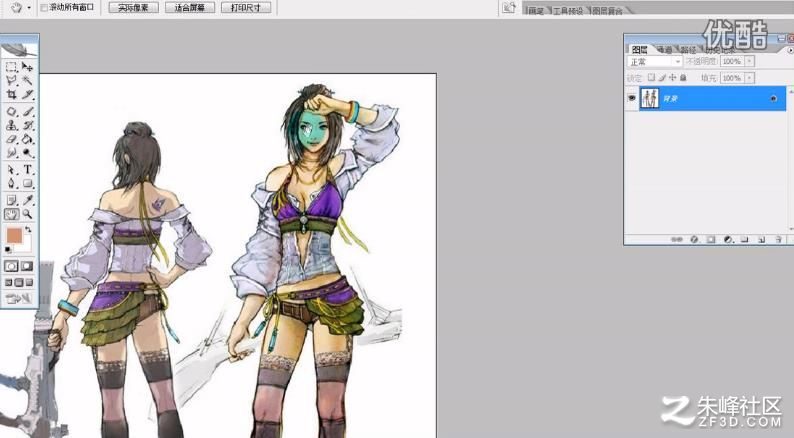Select the Clone Stamp tool
This screenshot has height=438, width=794.
click(11, 125)
